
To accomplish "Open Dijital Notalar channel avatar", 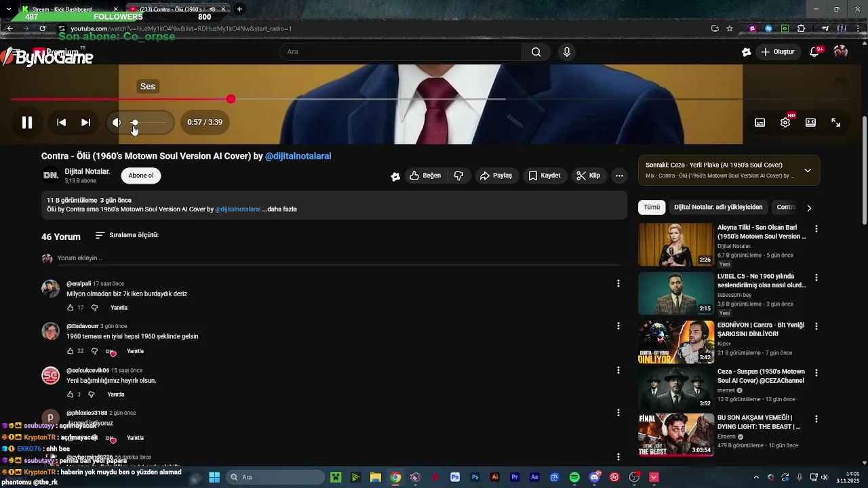I will [x=51, y=176].
